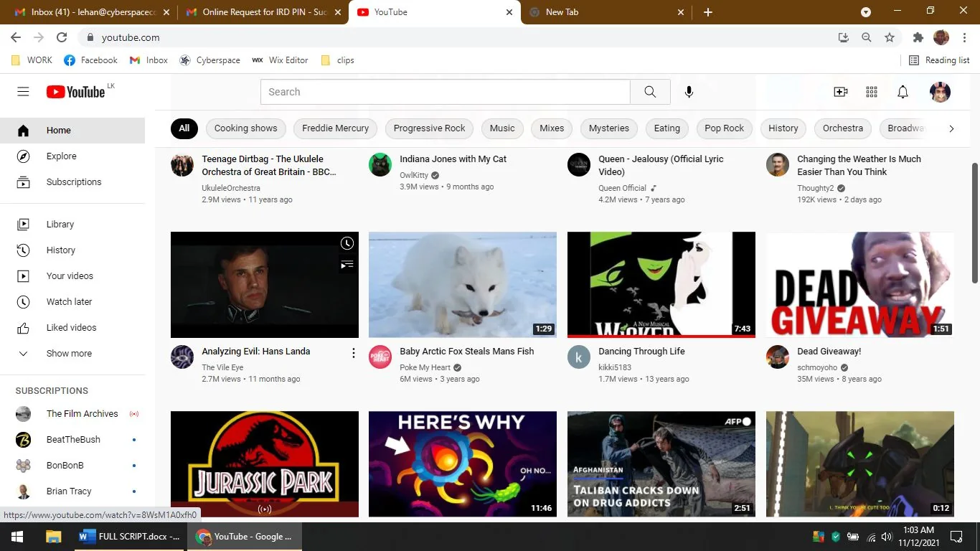Click the Chrome address bar

tap(459, 37)
